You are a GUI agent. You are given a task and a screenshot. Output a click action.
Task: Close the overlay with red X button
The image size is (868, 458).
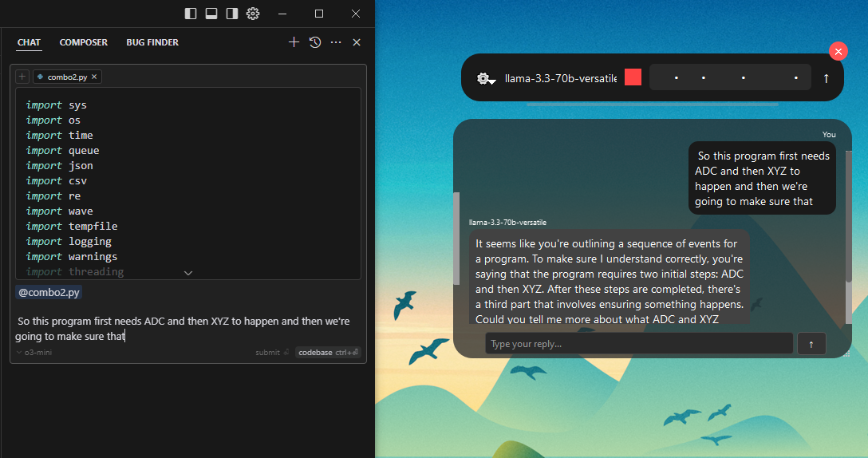[838, 52]
